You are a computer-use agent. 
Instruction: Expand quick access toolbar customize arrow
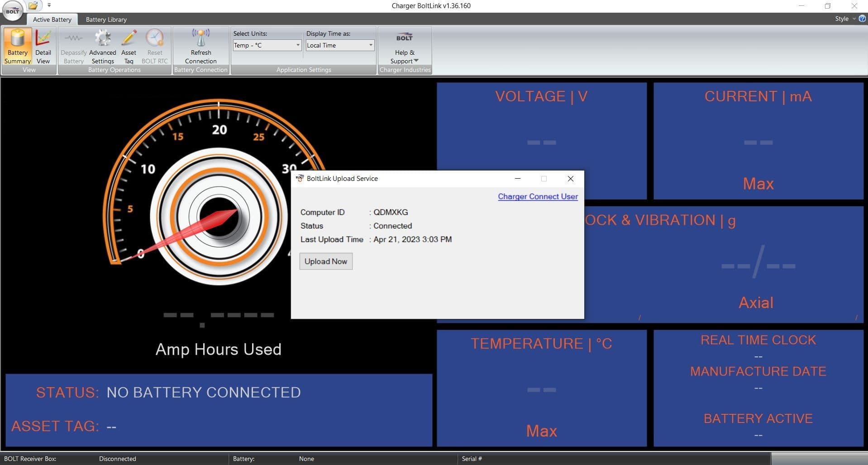pos(49,6)
